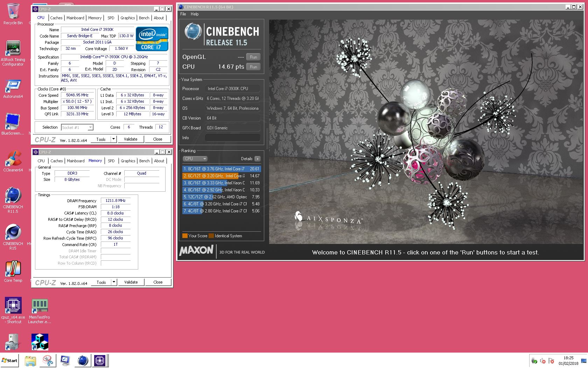Open the Autoruns64 desktop shortcut
588x368 pixels.
point(13,89)
